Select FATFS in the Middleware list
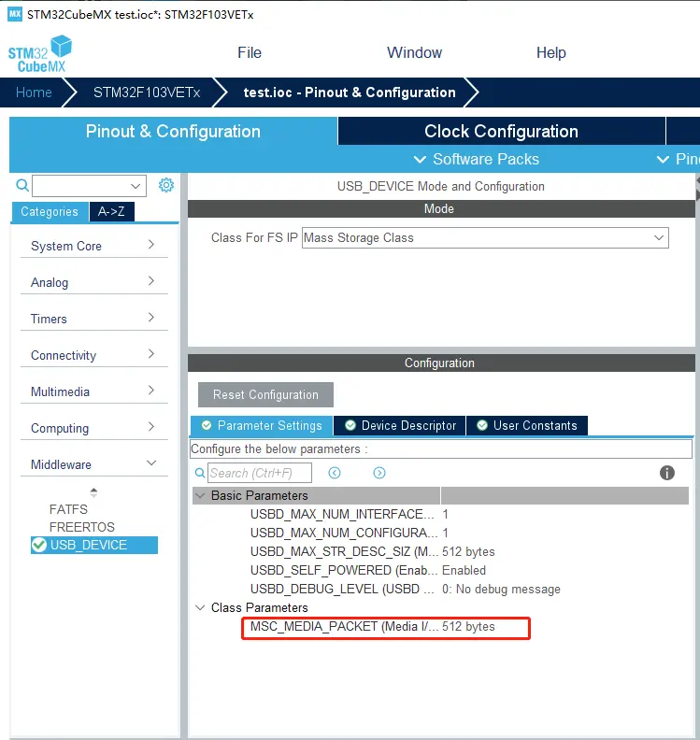This screenshot has height=740, width=700. (x=68, y=510)
